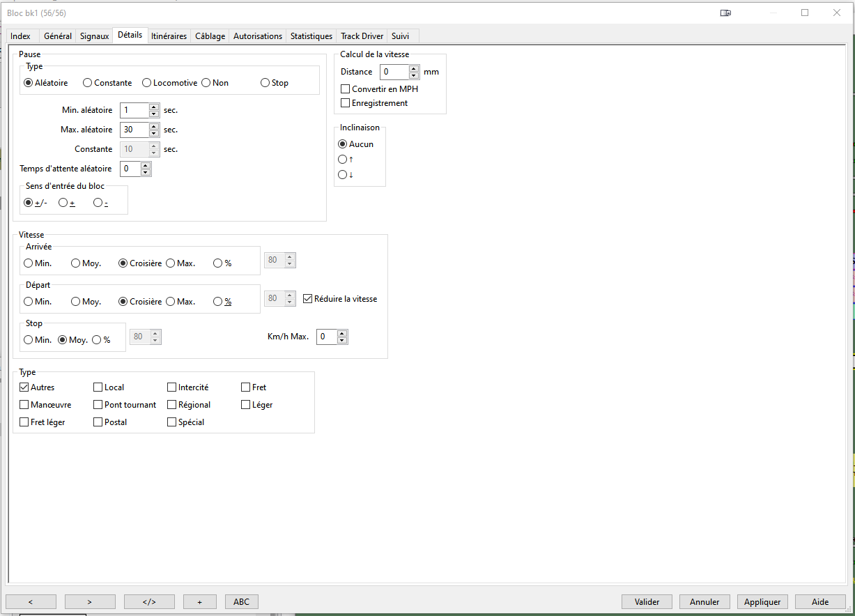Check the Intercité train type

[172, 387]
